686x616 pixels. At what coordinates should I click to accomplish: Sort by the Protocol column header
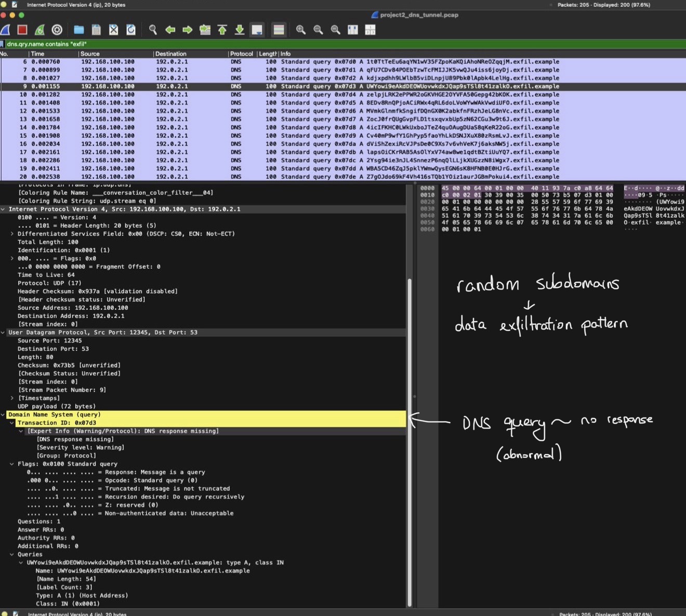coord(241,54)
